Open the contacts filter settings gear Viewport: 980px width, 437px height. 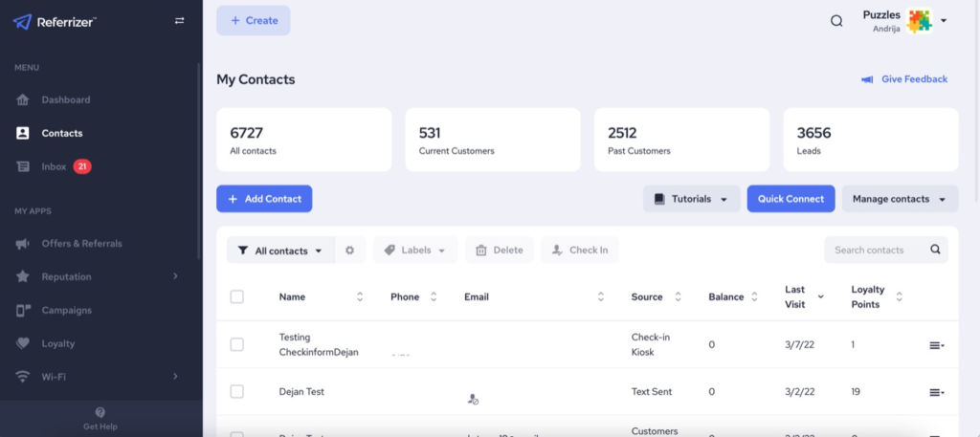pyautogui.click(x=349, y=251)
